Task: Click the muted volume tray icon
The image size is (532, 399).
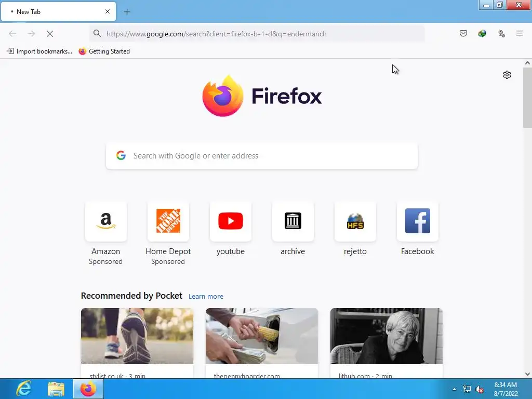Action: (x=480, y=389)
